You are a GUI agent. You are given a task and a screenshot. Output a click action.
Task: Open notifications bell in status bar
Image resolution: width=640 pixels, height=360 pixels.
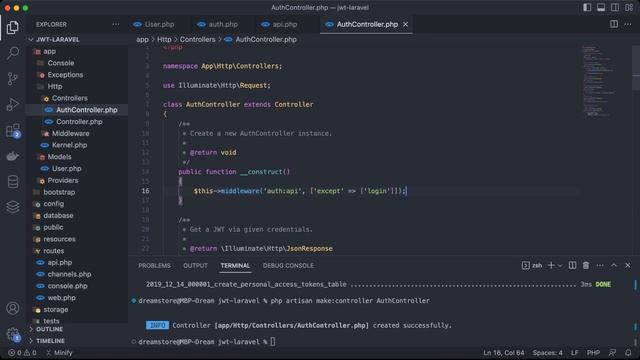(628, 353)
